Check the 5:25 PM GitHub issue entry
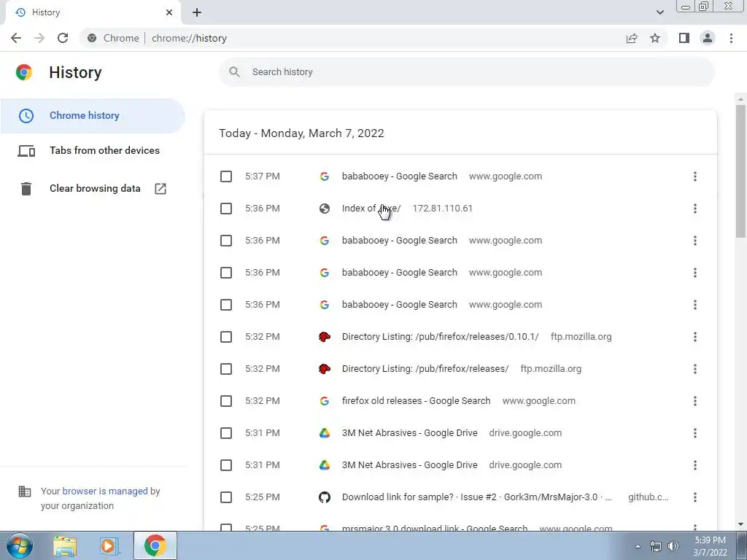 pyautogui.click(x=226, y=497)
